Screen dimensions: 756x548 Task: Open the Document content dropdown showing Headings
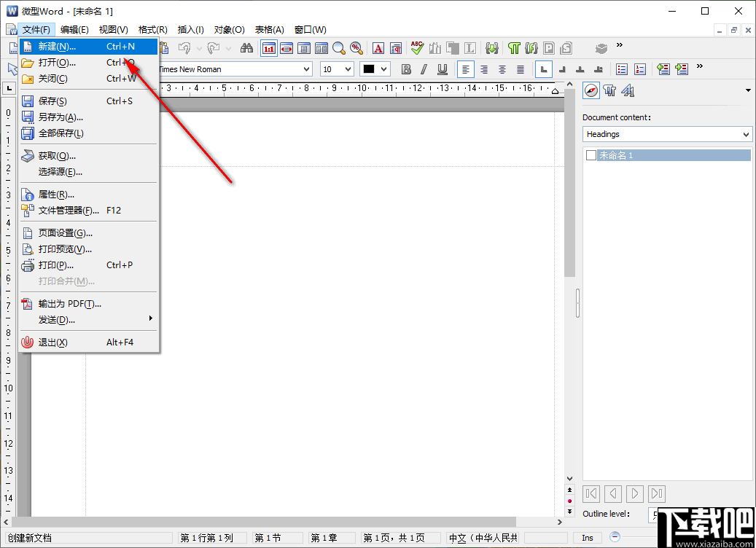click(x=744, y=134)
